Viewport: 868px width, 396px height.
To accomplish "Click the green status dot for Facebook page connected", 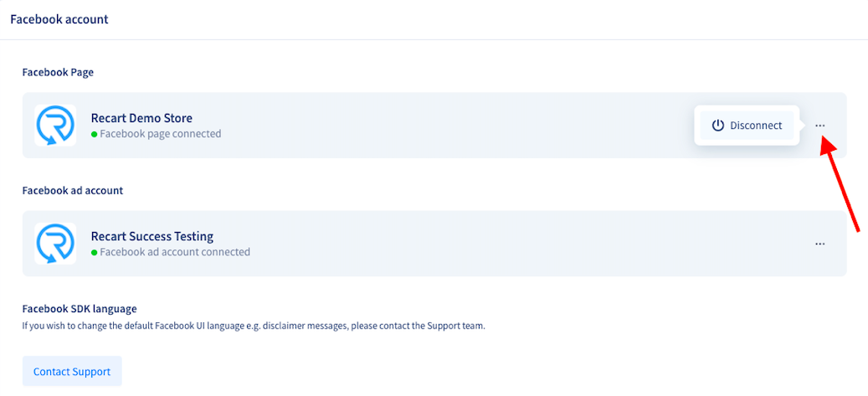I will tap(94, 134).
